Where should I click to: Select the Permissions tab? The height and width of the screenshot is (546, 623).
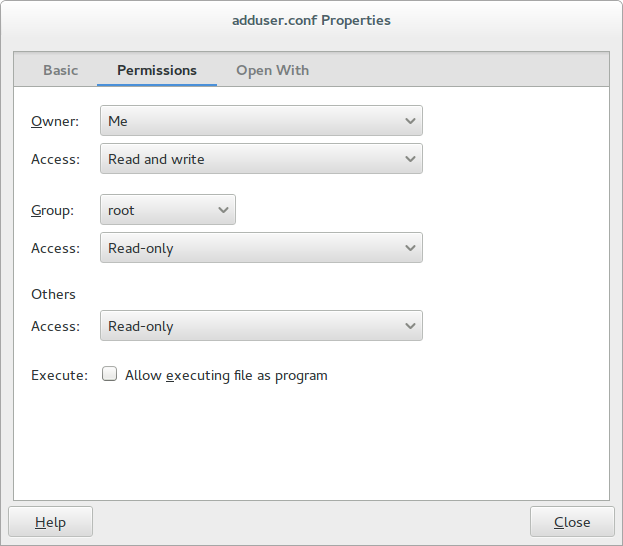(157, 70)
